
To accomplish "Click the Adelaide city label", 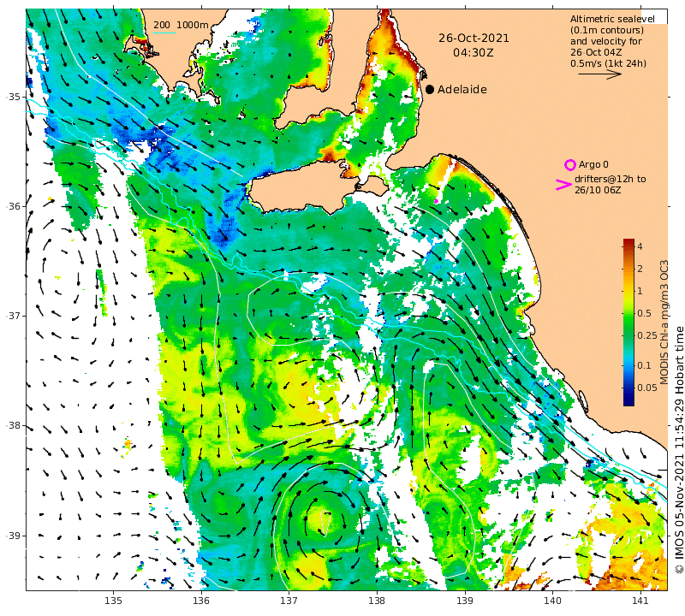I will click(462, 90).
